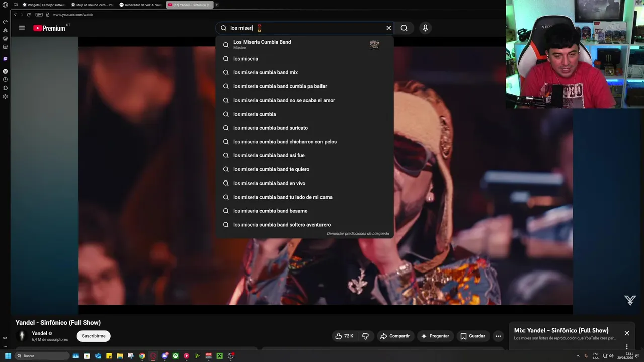Select 'los miseria cumbia band tu lado de mi cama'
This screenshot has height=362, width=644.
click(304, 197)
